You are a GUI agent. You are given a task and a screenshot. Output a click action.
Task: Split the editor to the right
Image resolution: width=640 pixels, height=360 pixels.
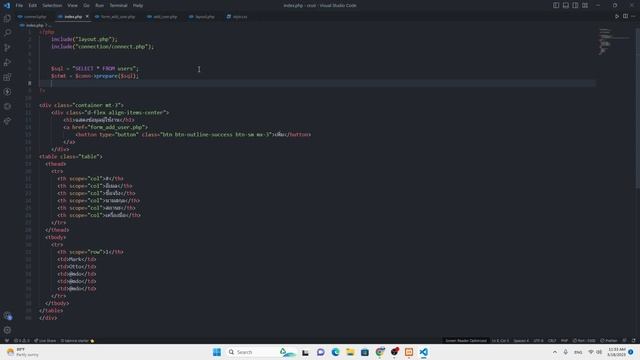tap(625, 16)
